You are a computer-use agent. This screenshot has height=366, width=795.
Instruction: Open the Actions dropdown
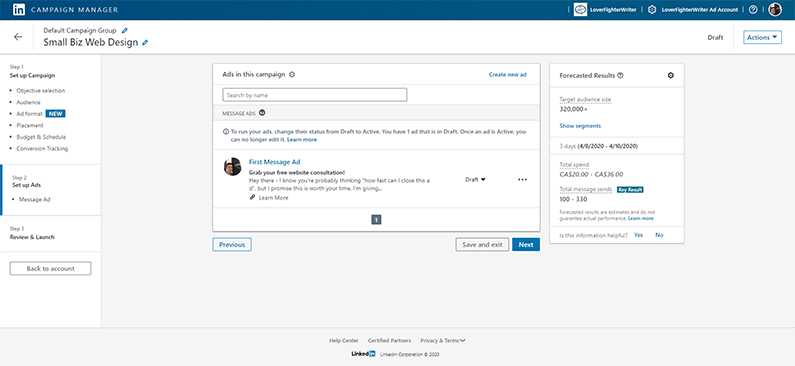(x=762, y=37)
